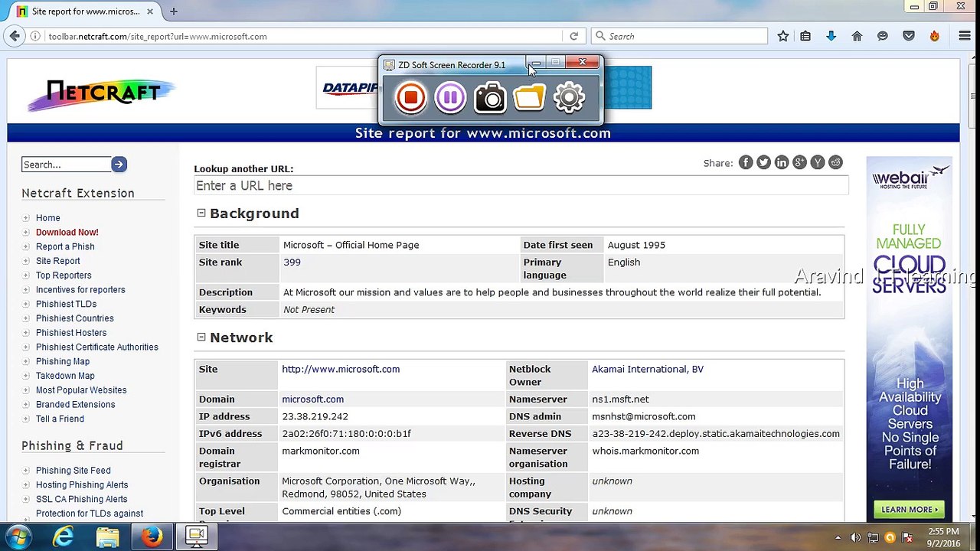The height and width of the screenshot is (551, 980).
Task: Go to the Firefox home page icon
Action: tap(857, 36)
